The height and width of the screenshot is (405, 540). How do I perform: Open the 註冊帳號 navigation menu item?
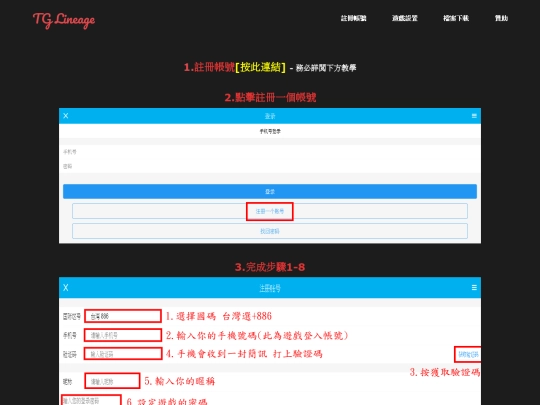(353, 18)
